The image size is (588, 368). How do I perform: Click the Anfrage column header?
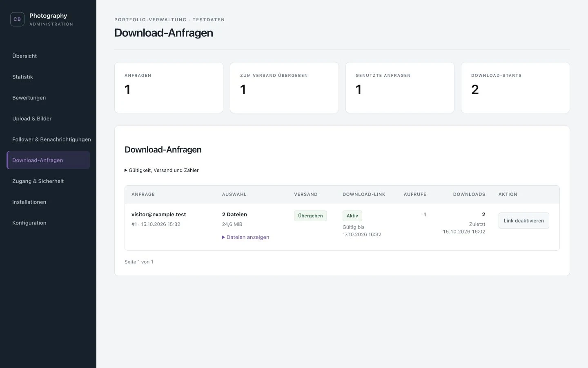143,194
